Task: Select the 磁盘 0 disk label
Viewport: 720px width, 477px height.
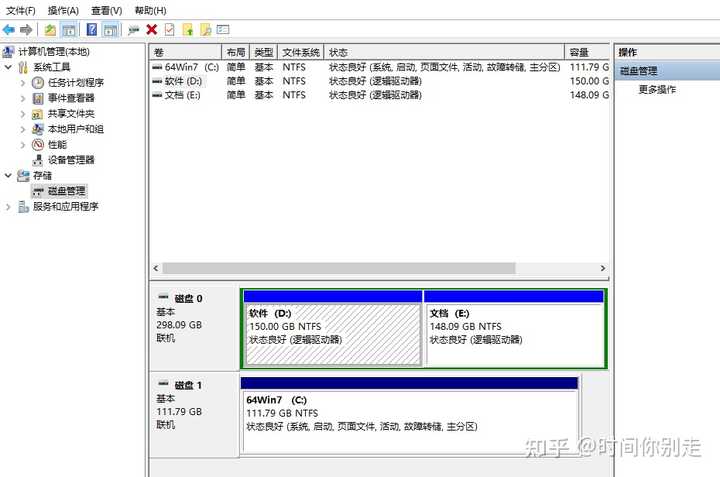Action: coord(188,298)
